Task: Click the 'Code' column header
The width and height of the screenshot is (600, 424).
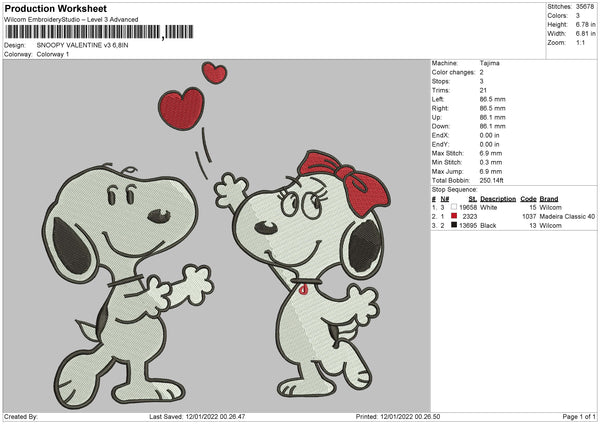Action: tap(528, 199)
